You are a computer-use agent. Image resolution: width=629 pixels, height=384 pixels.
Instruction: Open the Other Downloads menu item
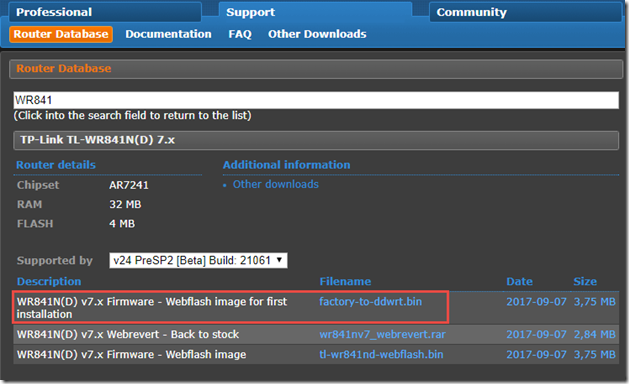[317, 34]
